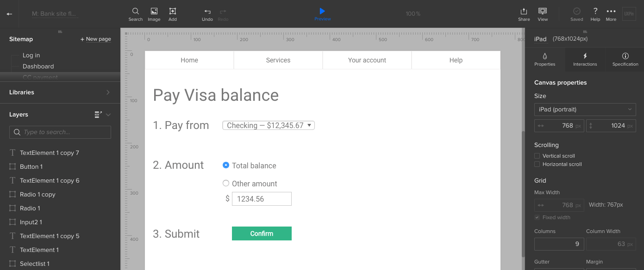The image size is (644, 270).
Task: Switch to the Interactions tab
Action: click(585, 60)
